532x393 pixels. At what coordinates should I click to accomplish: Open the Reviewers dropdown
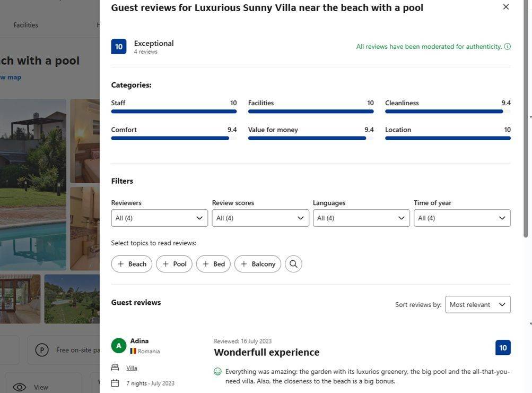coord(159,218)
